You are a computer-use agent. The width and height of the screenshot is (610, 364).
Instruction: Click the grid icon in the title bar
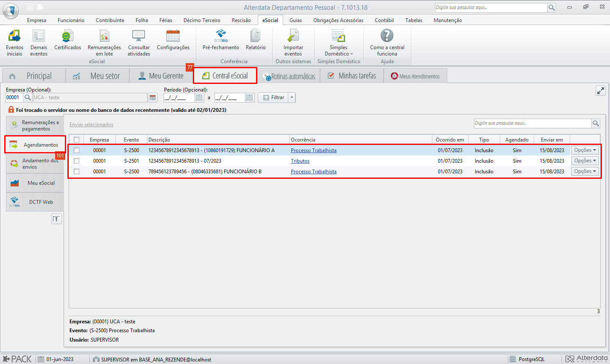tap(30, 7)
